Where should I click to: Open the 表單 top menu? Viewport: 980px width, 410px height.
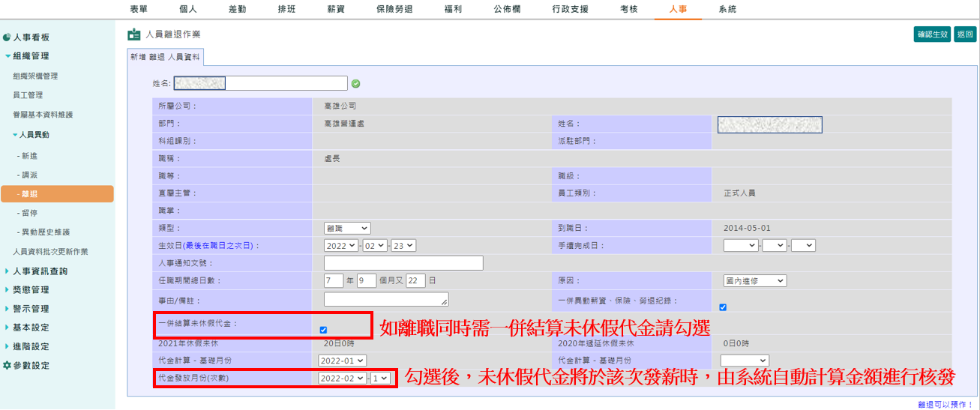(x=139, y=9)
